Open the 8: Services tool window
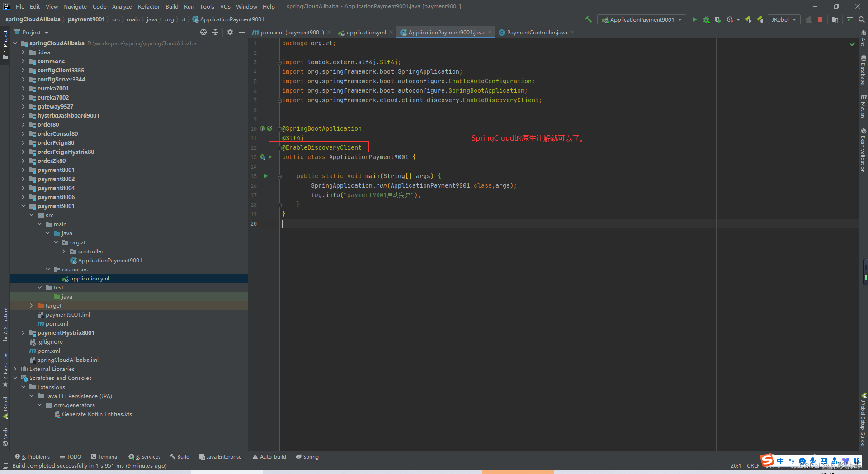 [145, 457]
